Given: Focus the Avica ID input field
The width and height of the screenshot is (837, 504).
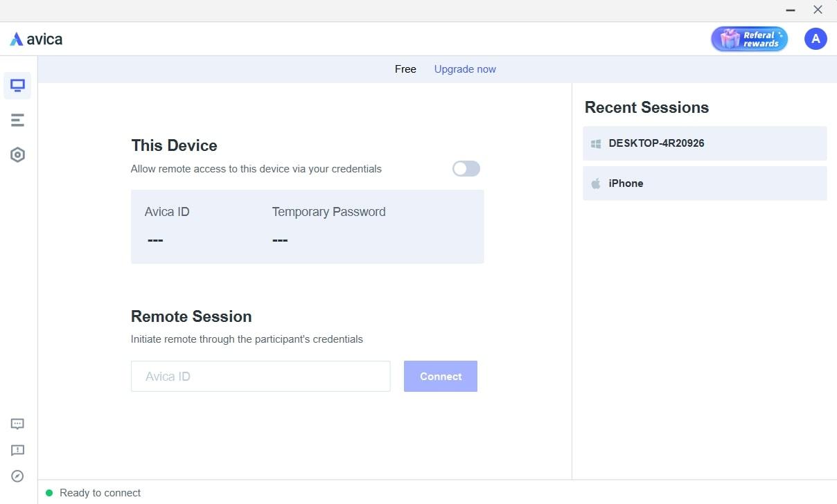Looking at the screenshot, I should coord(261,376).
